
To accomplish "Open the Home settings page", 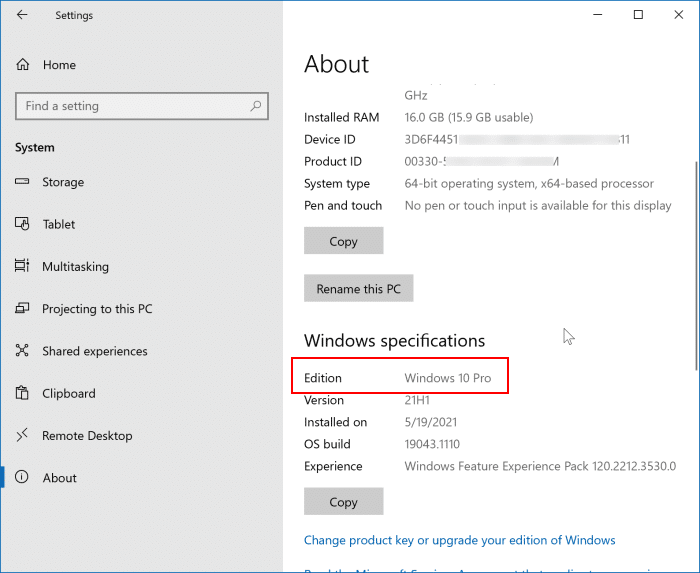I will [x=59, y=65].
